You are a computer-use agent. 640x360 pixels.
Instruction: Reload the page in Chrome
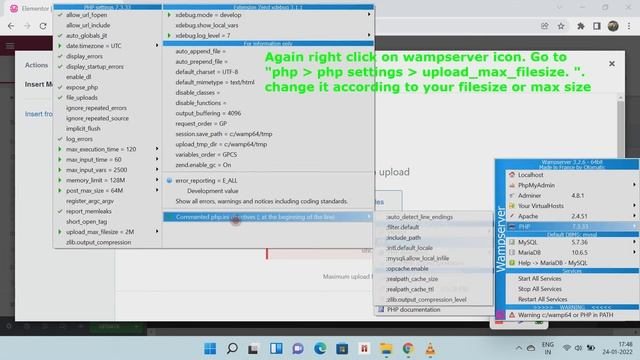[43, 26]
